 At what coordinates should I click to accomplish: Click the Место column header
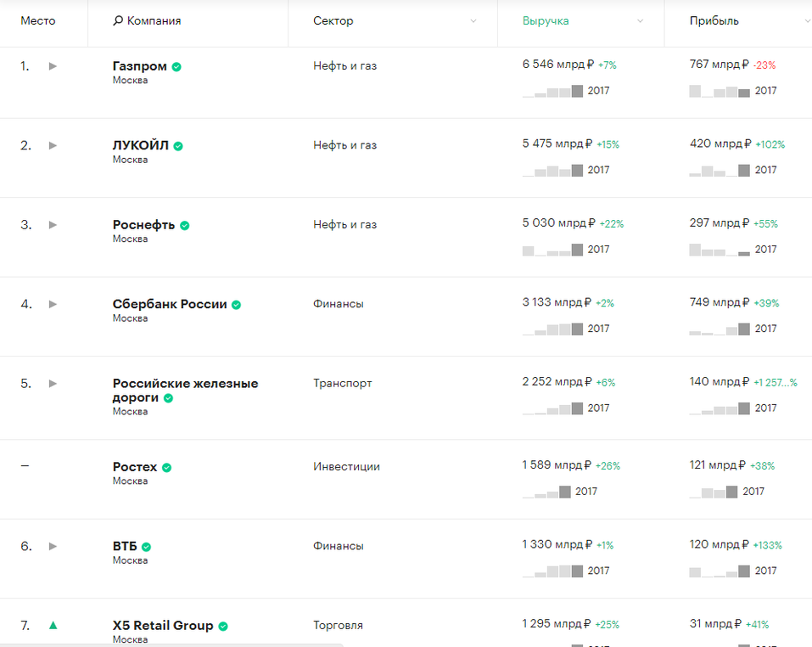38,21
